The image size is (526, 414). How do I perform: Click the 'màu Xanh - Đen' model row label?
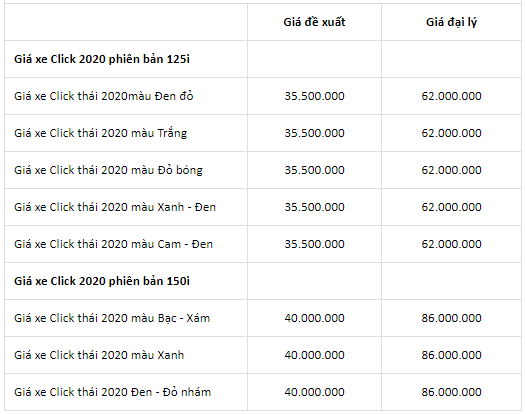(115, 207)
